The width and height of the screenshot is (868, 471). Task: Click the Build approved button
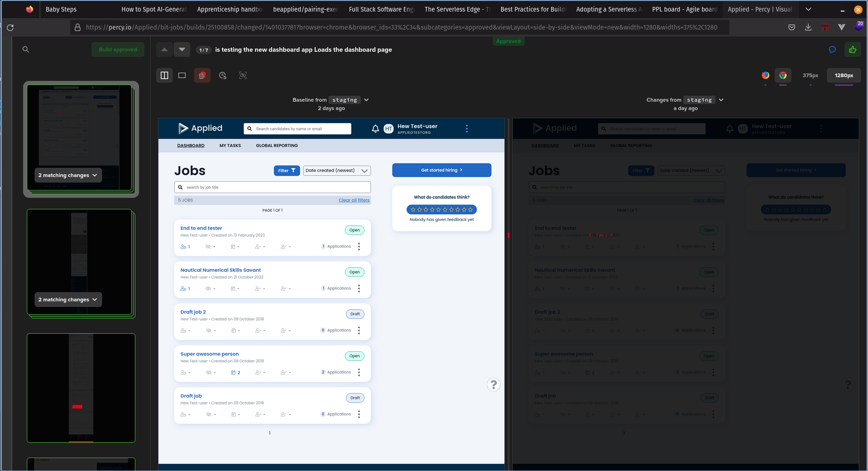118,49
